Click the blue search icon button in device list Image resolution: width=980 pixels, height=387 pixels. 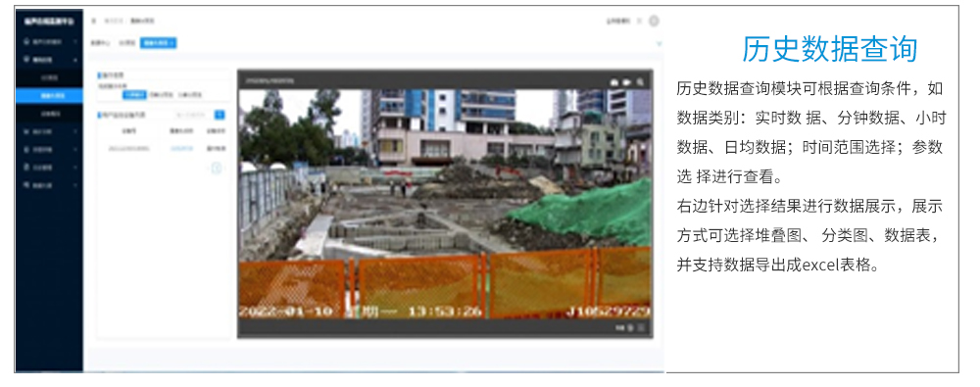coord(220,115)
